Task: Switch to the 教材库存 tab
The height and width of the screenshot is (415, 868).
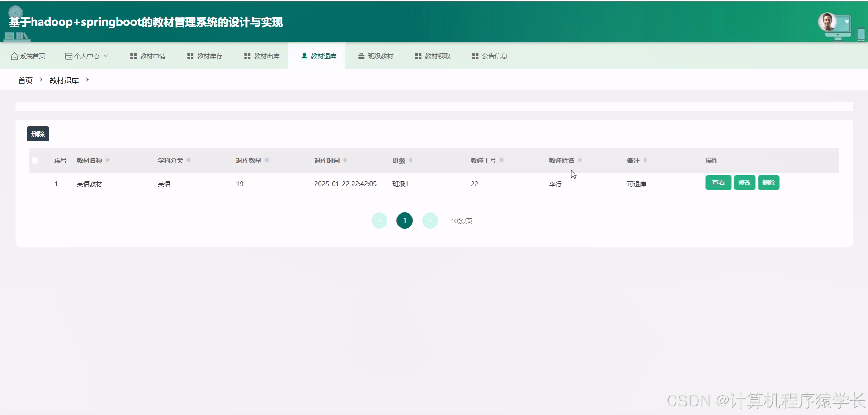Action: pyautogui.click(x=204, y=56)
